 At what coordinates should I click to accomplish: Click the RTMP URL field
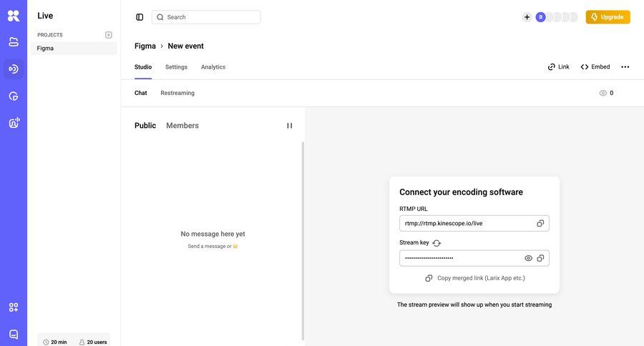[x=474, y=223]
